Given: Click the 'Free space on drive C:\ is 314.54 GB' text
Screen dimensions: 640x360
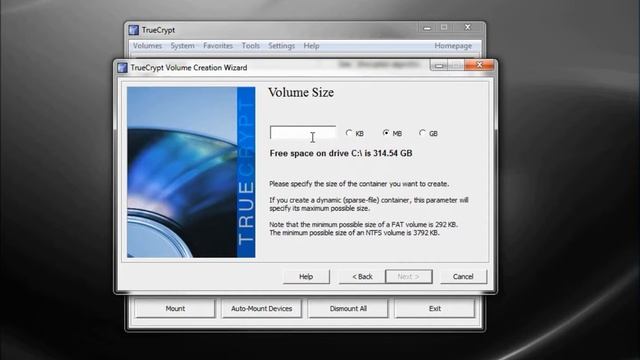Looking at the screenshot, I should [341, 153].
